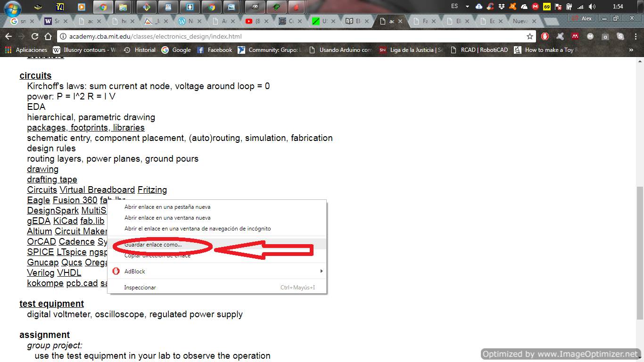The width and height of the screenshot is (644, 362).
Task: Reload the current page
Action: coord(34,36)
